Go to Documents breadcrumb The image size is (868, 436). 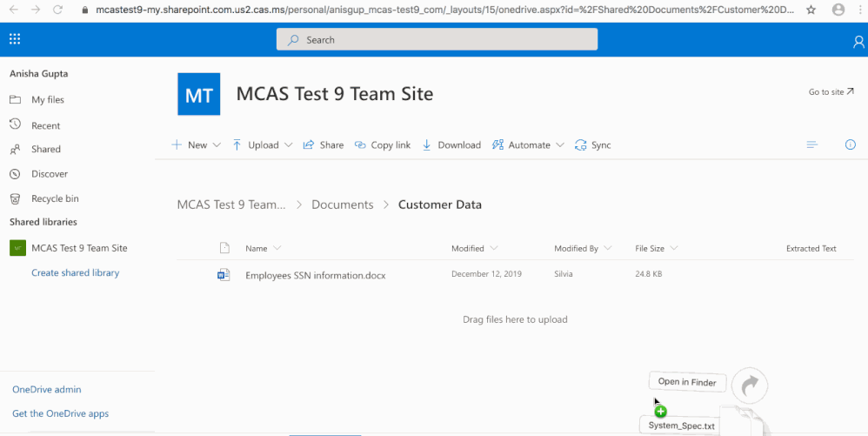click(x=343, y=205)
